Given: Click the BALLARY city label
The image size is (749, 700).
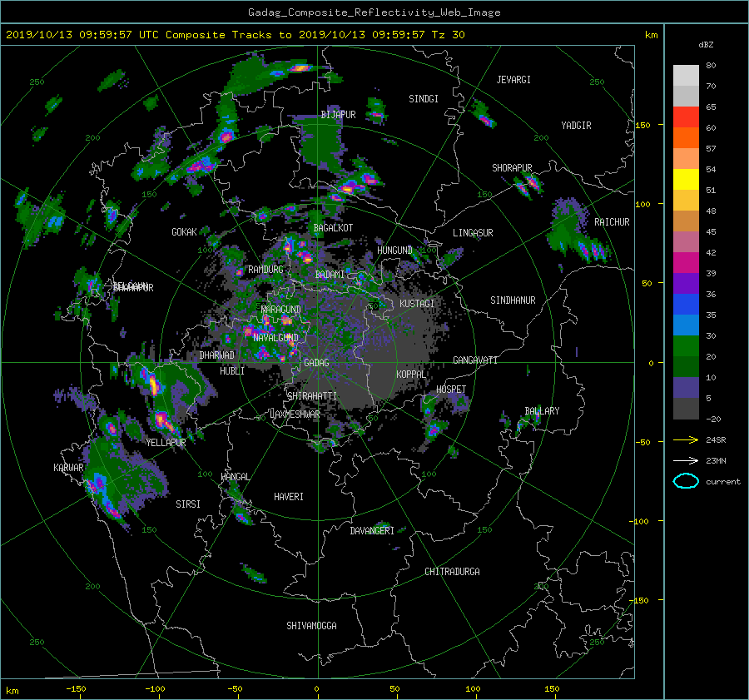Looking at the screenshot, I should coord(542,411).
